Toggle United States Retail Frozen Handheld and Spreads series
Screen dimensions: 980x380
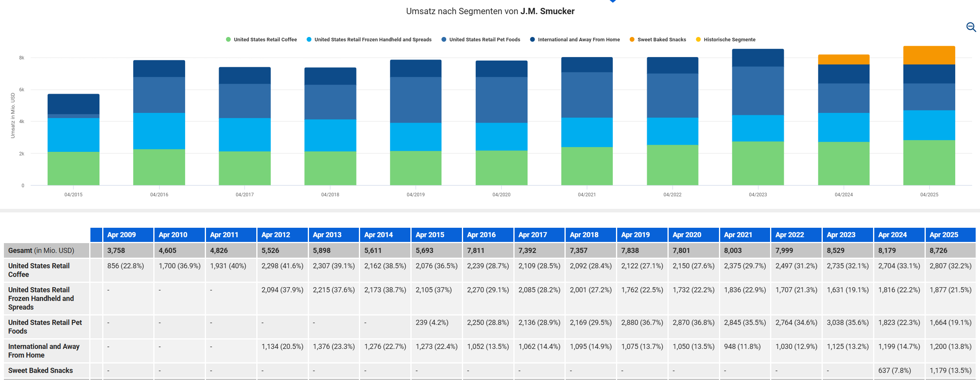(x=372, y=39)
